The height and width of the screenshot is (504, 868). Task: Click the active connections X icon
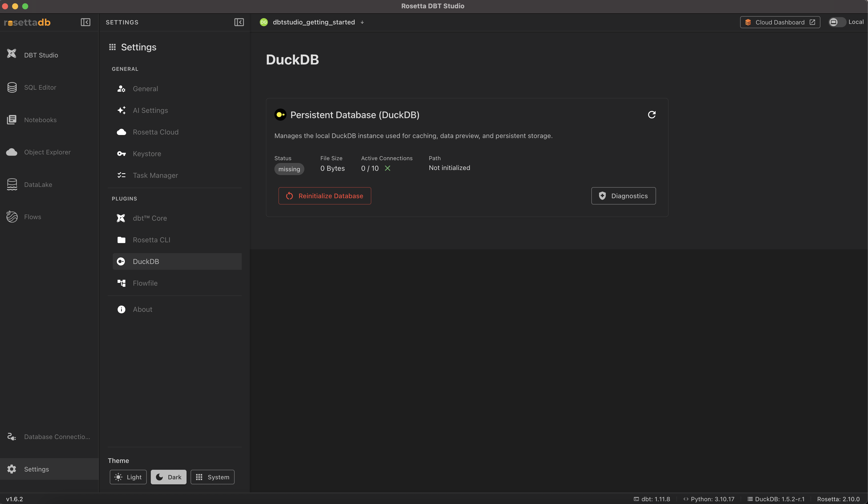(387, 168)
